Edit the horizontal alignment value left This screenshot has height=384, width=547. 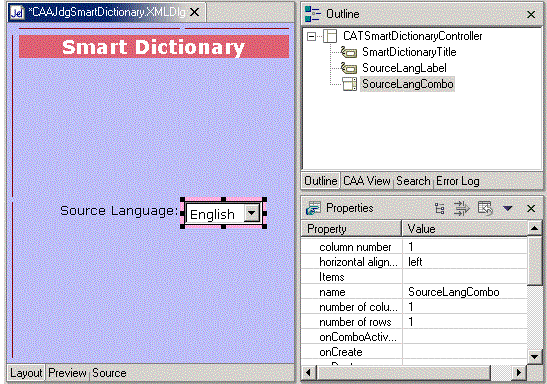pyautogui.click(x=464, y=262)
